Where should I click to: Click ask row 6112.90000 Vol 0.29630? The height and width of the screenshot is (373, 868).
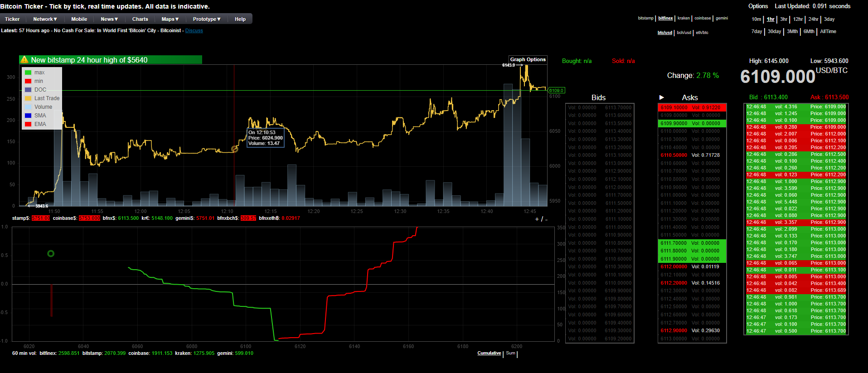(692, 330)
